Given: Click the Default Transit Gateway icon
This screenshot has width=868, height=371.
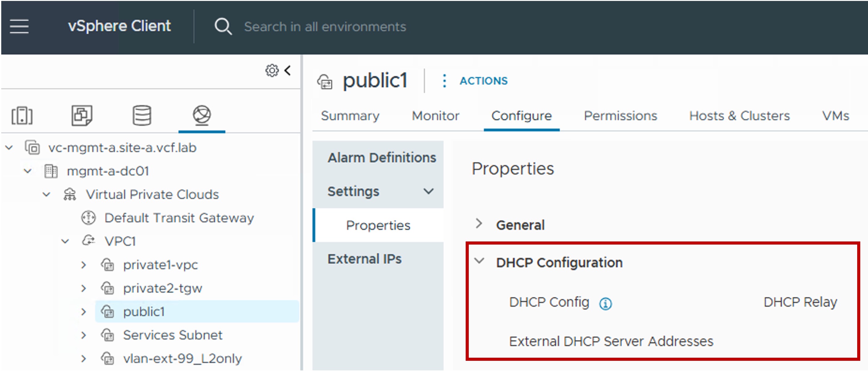Looking at the screenshot, I should [88, 218].
